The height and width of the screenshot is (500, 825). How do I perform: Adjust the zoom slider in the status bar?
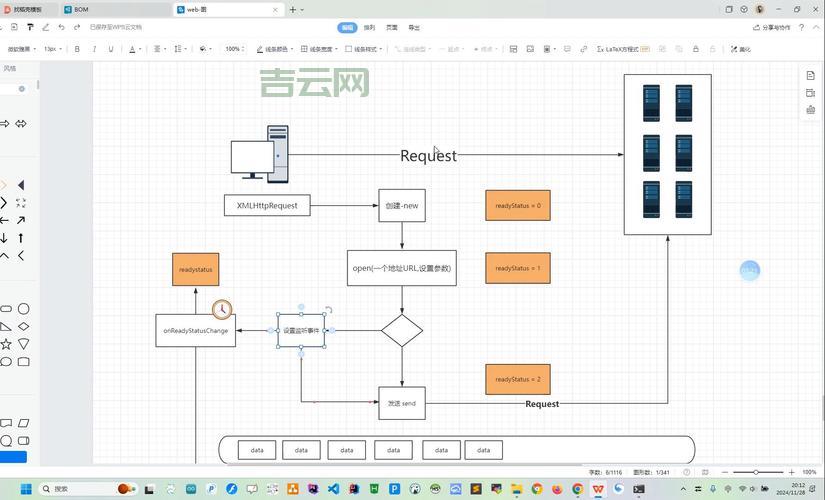click(x=756, y=472)
